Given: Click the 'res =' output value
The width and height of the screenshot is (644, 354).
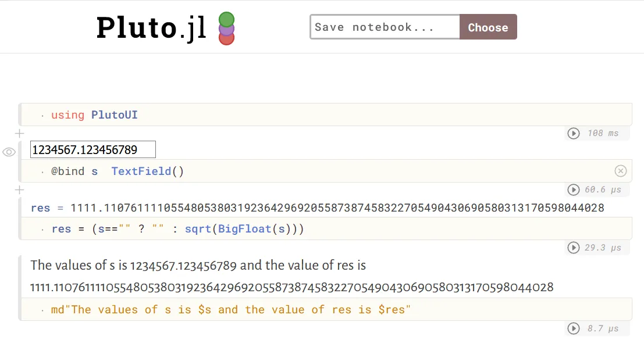Looking at the screenshot, I should click(x=337, y=208).
